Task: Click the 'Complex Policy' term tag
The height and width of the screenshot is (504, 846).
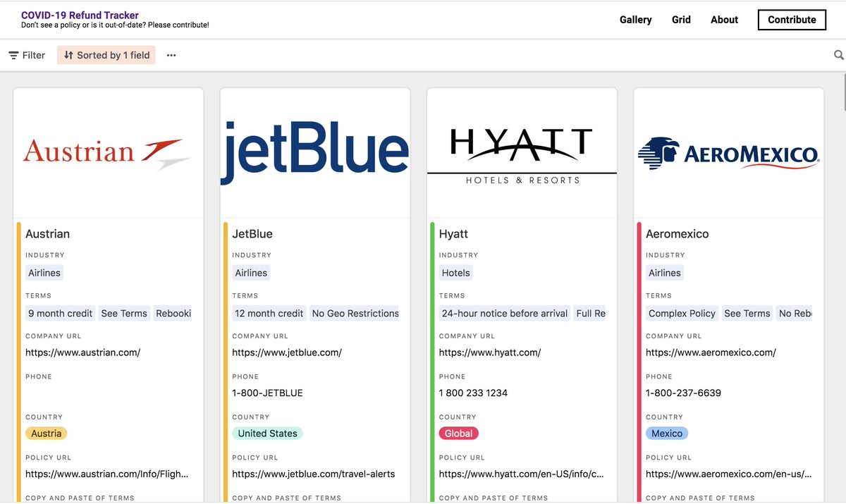Action: (x=682, y=314)
